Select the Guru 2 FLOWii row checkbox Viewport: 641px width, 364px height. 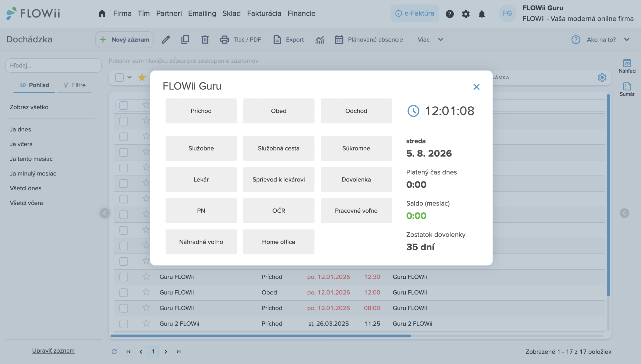click(x=124, y=324)
